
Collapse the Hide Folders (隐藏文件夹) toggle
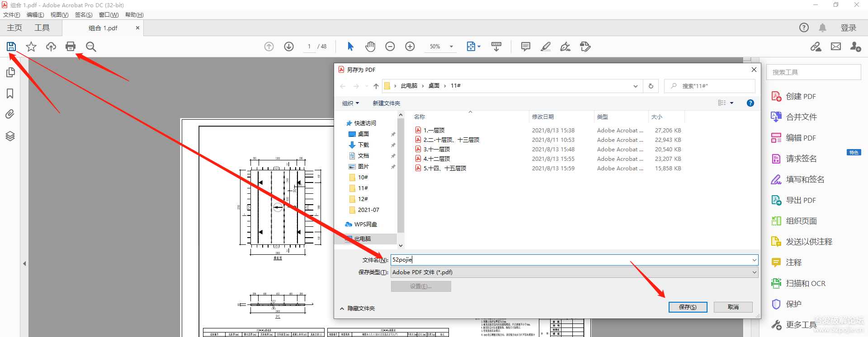357,309
